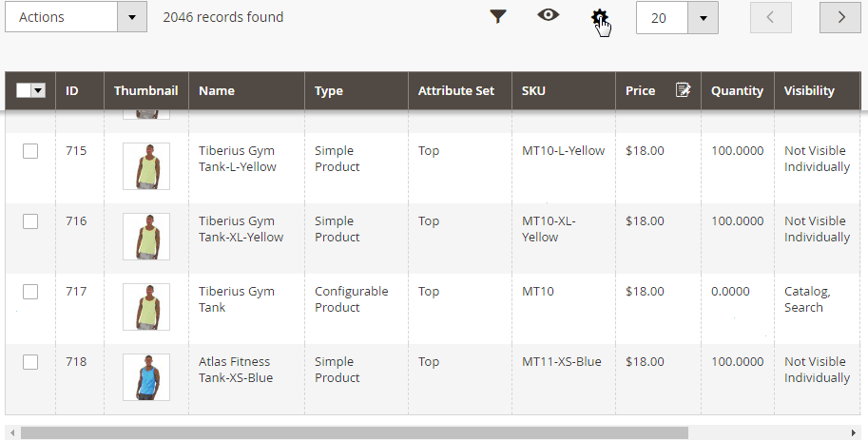This screenshot has width=868, height=440.
Task: Open the Default View eye icon
Action: coord(548,15)
